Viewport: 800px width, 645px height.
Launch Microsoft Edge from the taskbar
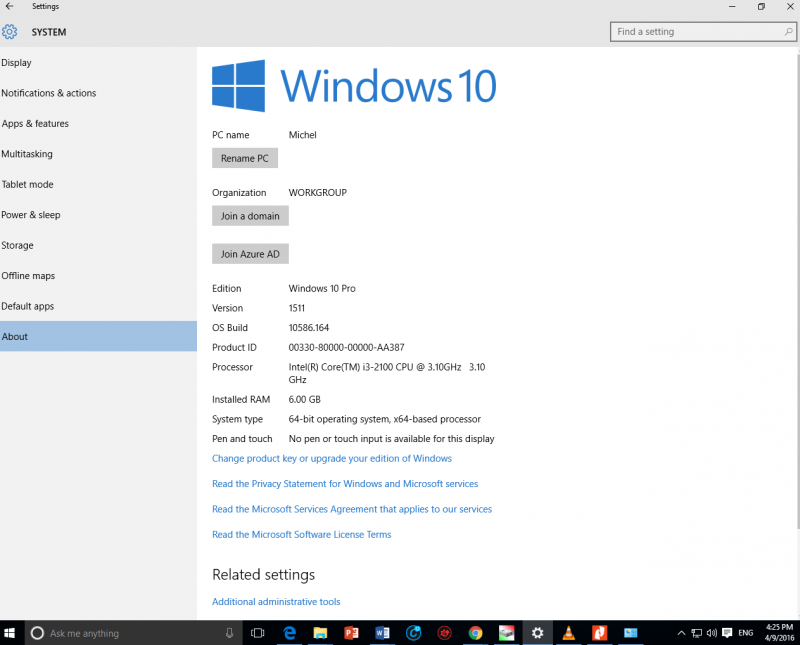(290, 633)
